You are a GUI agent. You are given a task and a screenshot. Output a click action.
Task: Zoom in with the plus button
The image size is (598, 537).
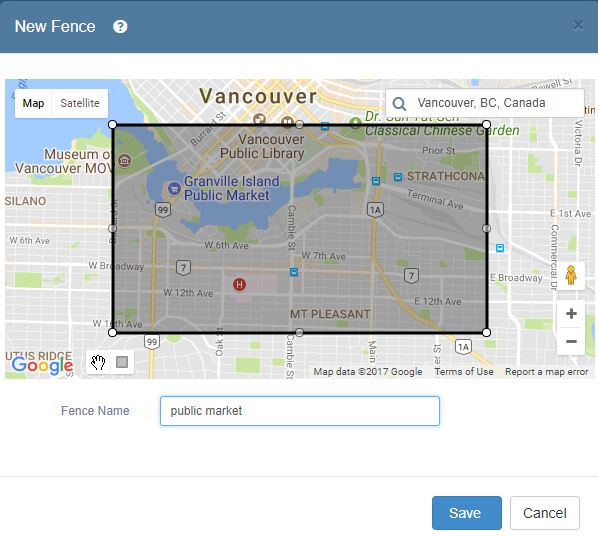coord(571,314)
